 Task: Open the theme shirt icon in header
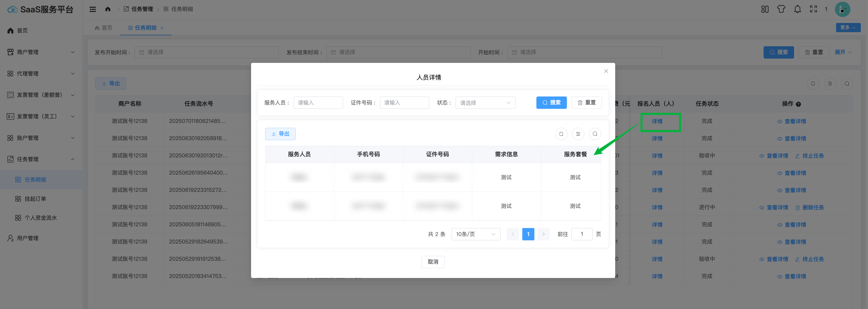pos(781,9)
